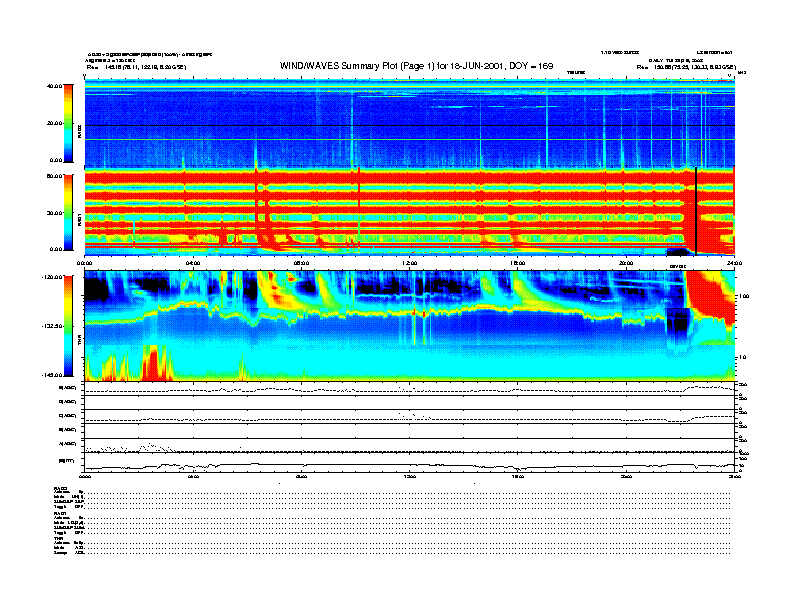Screen dimensions: 792x612
Task: Click the 30.00 label on RAD1 scale
Action: pos(54,213)
